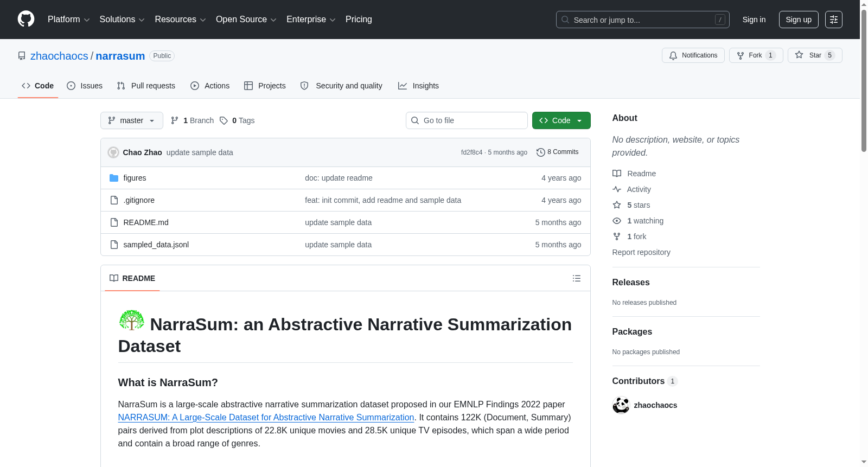Screen dimensions: 868x467
Task: Open the 'doc: update readme' commit message
Action: pos(339,178)
